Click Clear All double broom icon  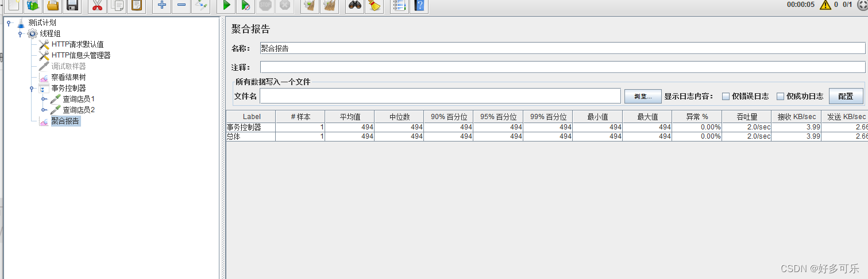(x=330, y=6)
